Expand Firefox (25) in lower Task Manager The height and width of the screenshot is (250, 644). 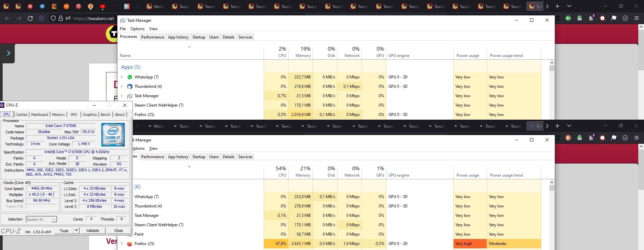122,244
